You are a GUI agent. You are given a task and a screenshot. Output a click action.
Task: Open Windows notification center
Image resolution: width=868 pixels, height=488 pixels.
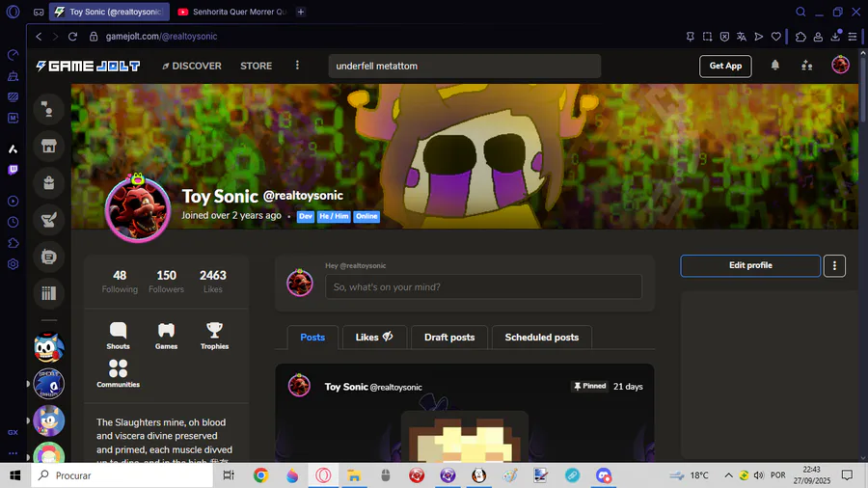point(847,475)
